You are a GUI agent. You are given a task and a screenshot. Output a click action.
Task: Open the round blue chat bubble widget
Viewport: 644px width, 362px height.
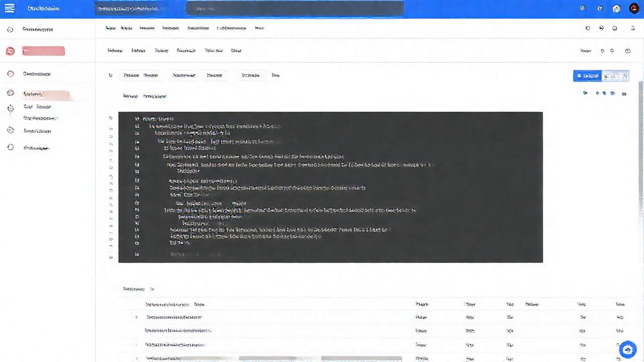tap(627, 349)
